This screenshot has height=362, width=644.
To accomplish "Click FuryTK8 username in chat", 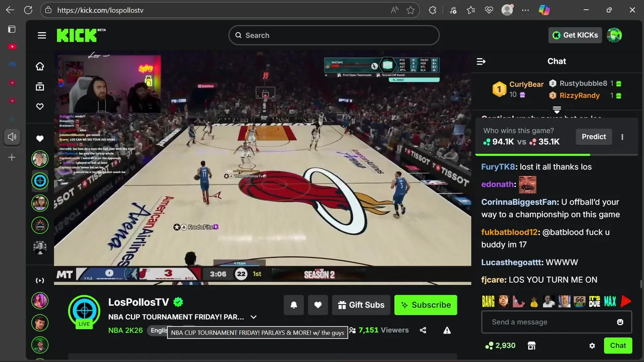I will [498, 167].
